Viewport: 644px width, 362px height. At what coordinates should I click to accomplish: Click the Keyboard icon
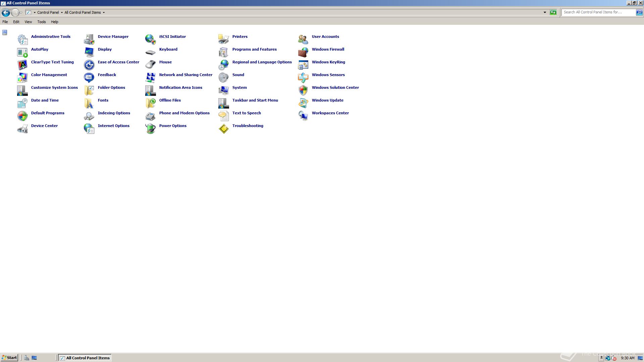pos(151,52)
